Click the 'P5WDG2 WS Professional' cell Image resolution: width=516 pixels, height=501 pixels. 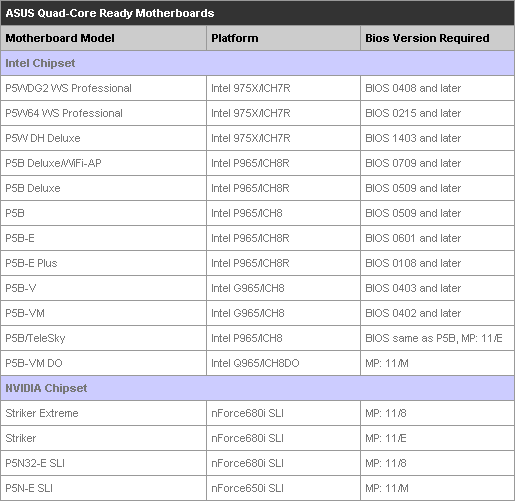click(103, 88)
